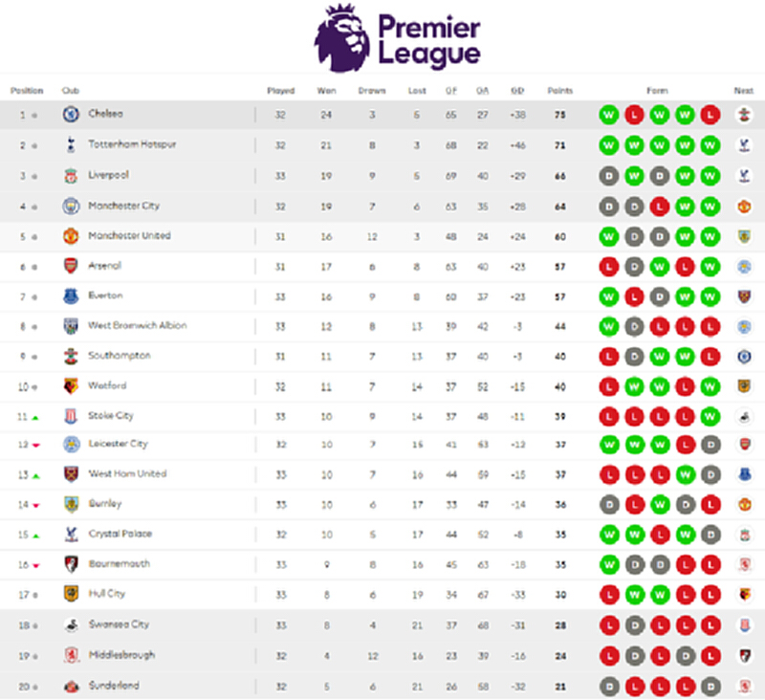This screenshot has height=700, width=765.
Task: Click the Premier League lion logo
Action: 341,38
